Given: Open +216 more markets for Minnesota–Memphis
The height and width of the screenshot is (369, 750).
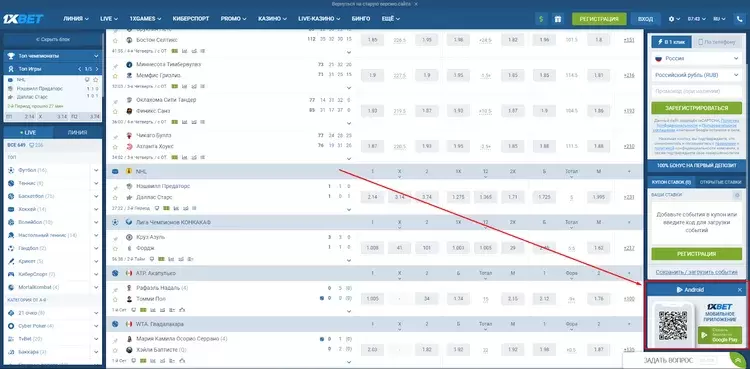Looking at the screenshot, I should (629, 76).
